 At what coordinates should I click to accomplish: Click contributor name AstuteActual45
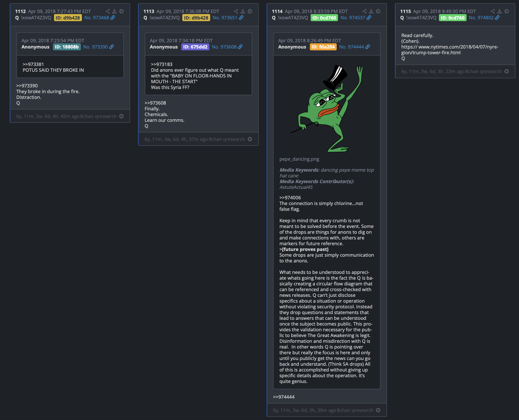click(296, 187)
